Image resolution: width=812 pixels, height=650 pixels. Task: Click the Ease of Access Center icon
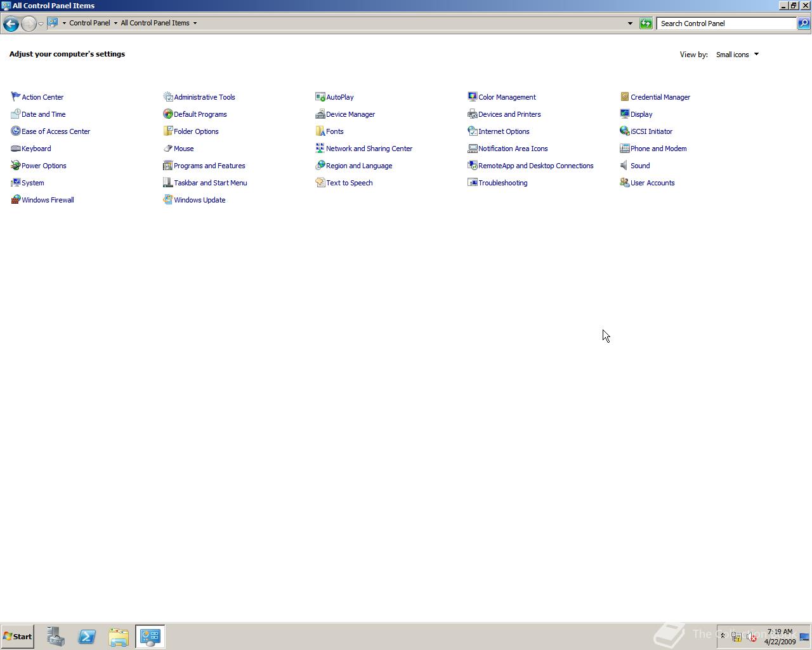tap(16, 131)
